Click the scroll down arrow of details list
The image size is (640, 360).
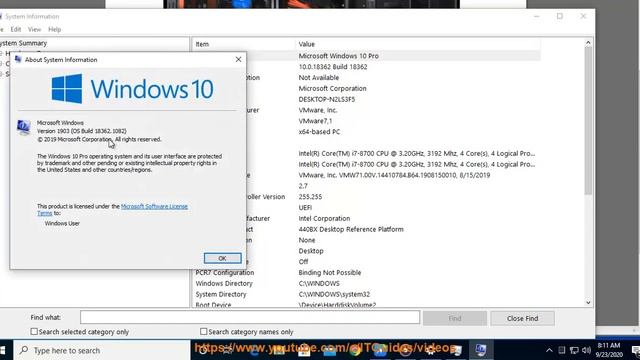click(x=588, y=302)
